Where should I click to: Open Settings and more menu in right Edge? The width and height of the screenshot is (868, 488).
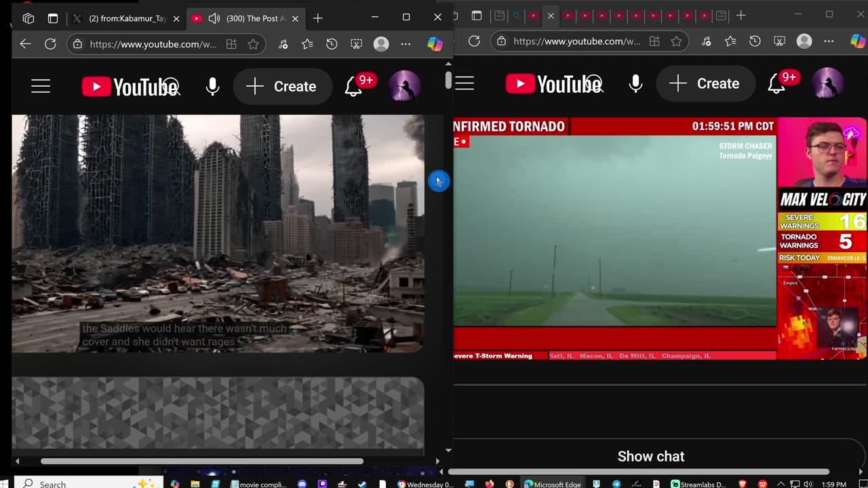(829, 41)
